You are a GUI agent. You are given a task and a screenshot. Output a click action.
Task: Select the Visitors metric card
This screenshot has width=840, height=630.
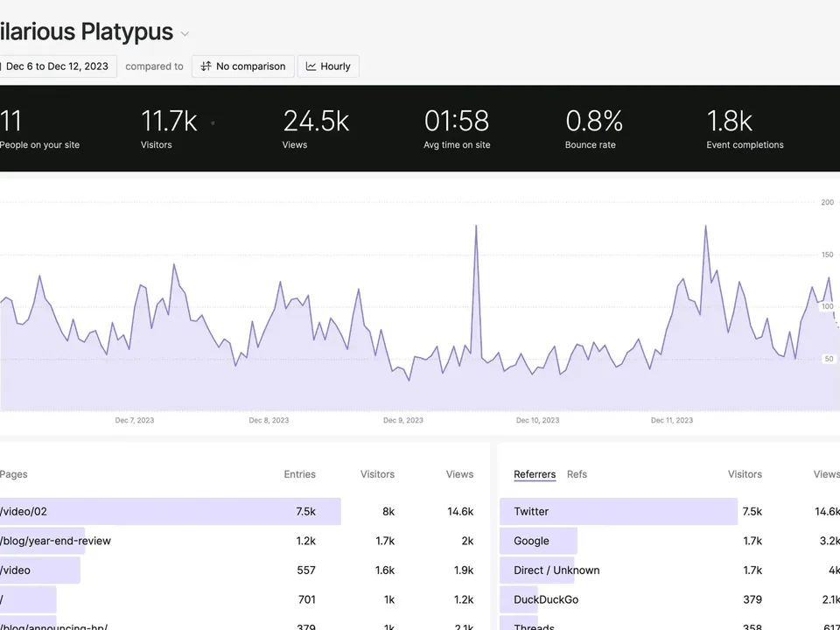tap(169, 129)
